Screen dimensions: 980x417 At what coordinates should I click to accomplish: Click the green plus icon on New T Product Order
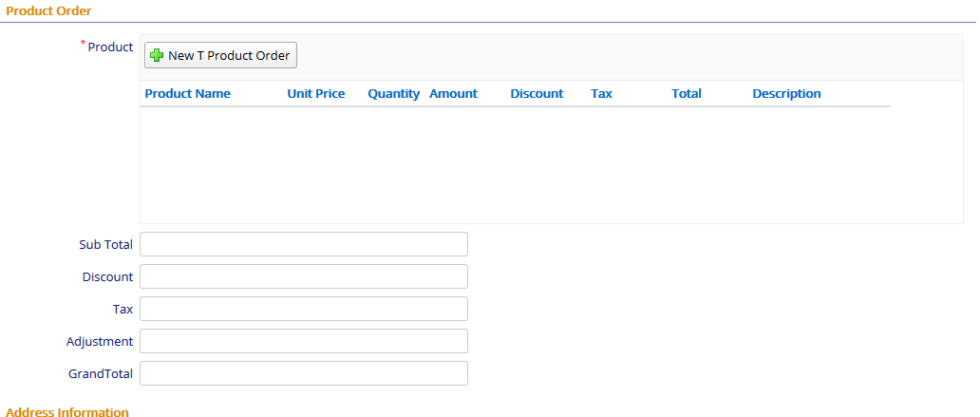point(157,56)
